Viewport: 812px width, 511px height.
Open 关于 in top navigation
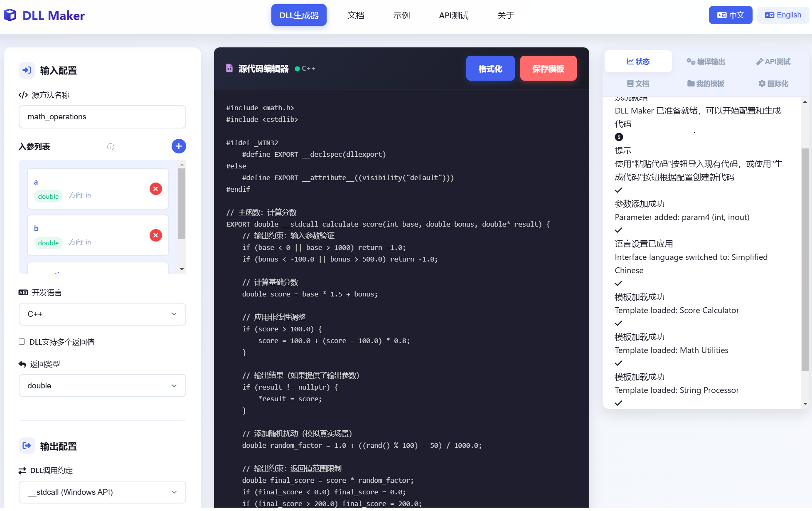[x=506, y=15]
